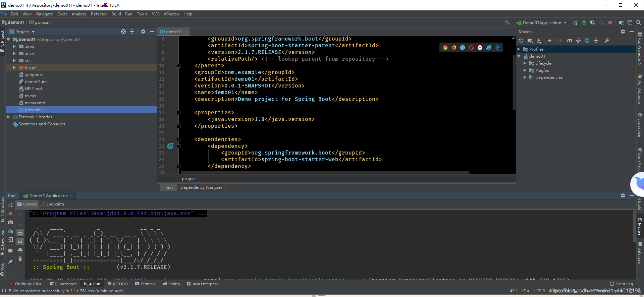The image size is (644, 297).
Task: Open in Firefox browser from editor popup
Action: [454, 48]
